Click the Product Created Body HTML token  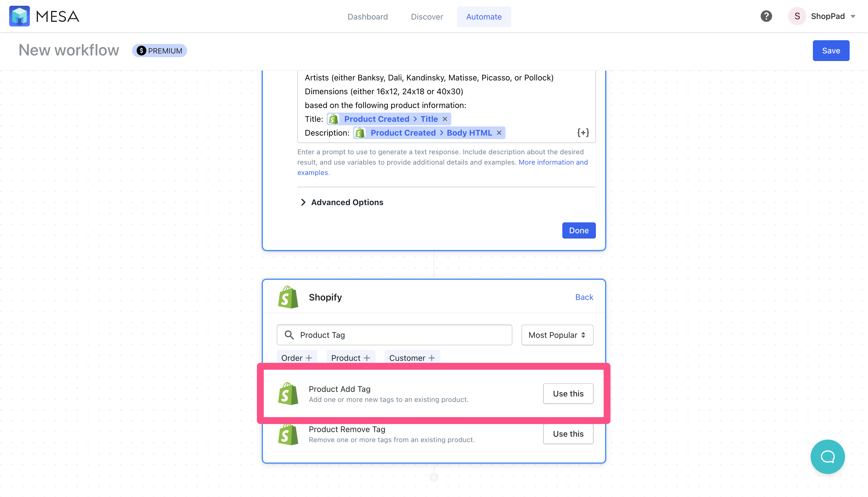(x=429, y=133)
